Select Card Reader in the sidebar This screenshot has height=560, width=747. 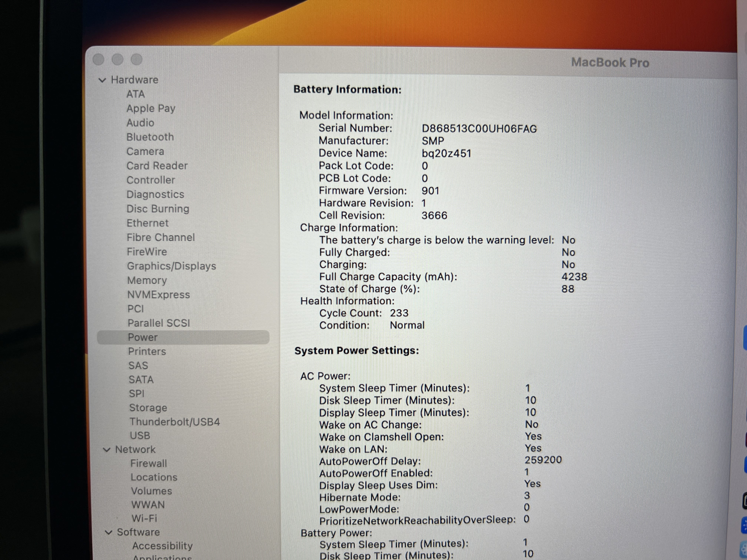click(157, 165)
